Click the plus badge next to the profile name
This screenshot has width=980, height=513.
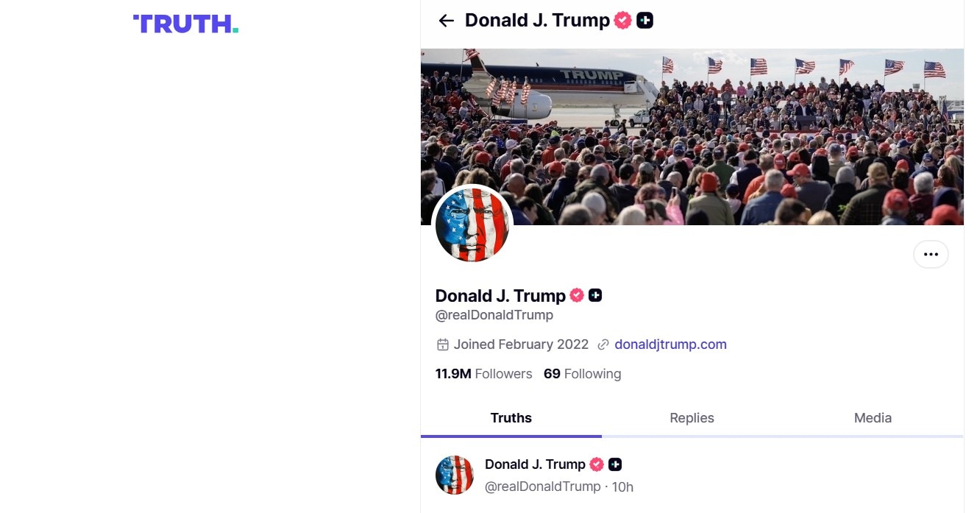click(596, 295)
